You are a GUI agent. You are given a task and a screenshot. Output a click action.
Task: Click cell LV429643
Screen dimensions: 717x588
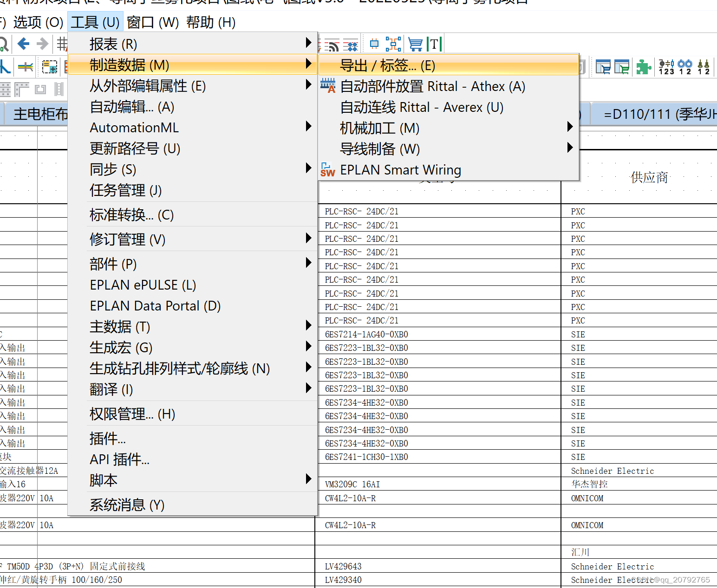pos(343,566)
